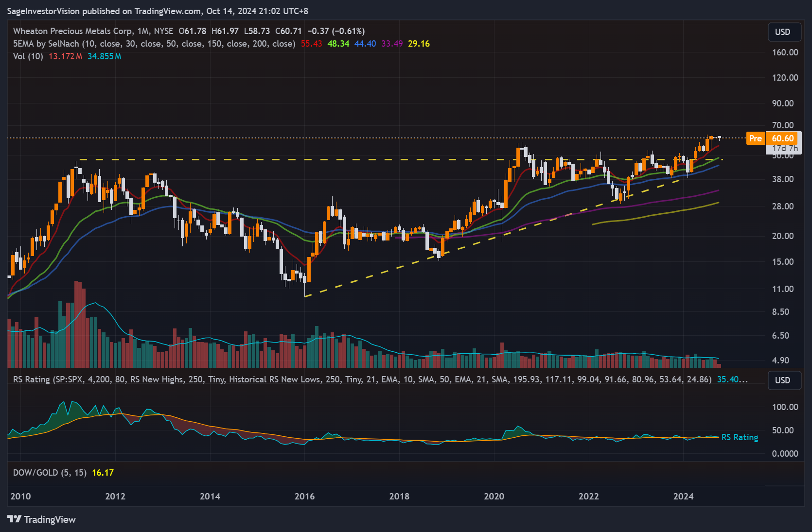
Task: Click the 160.00 price axis label
Action: (x=785, y=52)
